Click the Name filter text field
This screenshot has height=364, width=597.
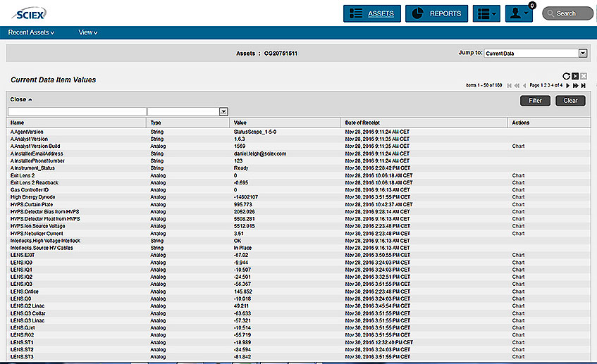pyautogui.click(x=76, y=111)
